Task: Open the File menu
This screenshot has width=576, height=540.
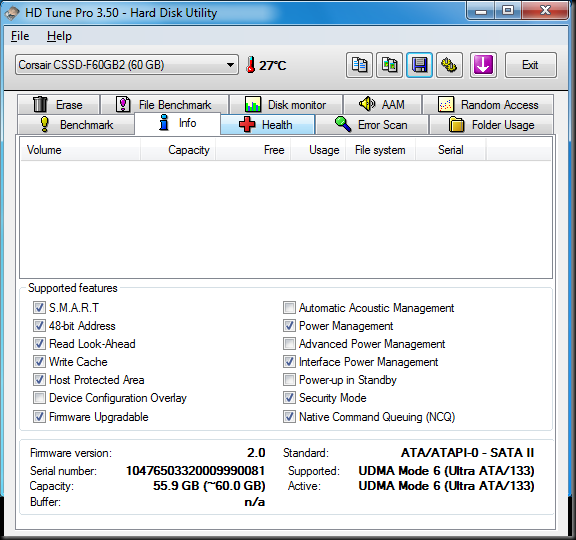Action: (x=20, y=36)
